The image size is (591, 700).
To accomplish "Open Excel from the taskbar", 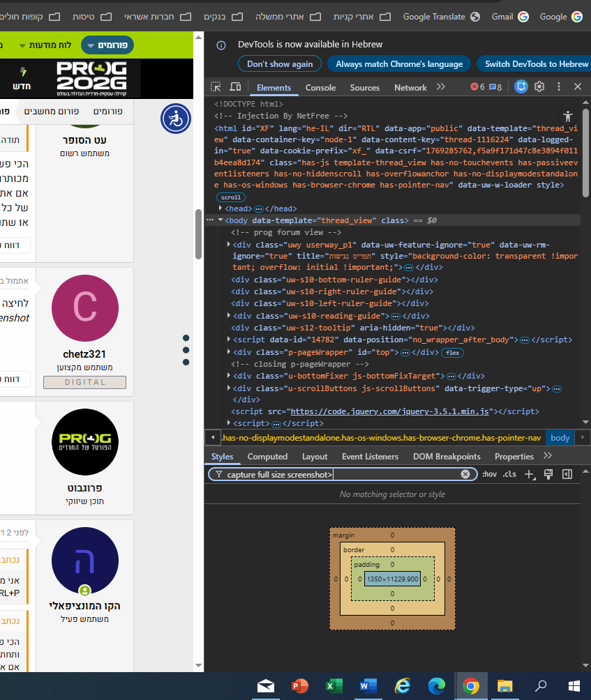I will tap(334, 686).
